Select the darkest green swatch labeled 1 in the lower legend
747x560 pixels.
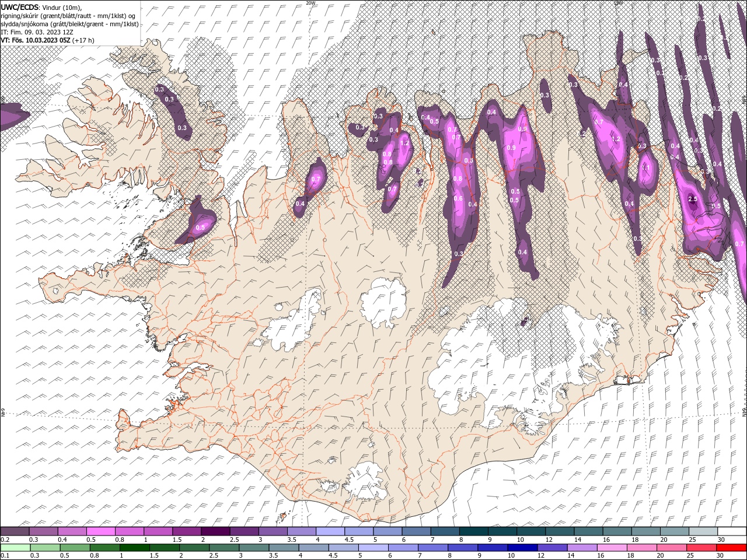[x=134, y=548]
